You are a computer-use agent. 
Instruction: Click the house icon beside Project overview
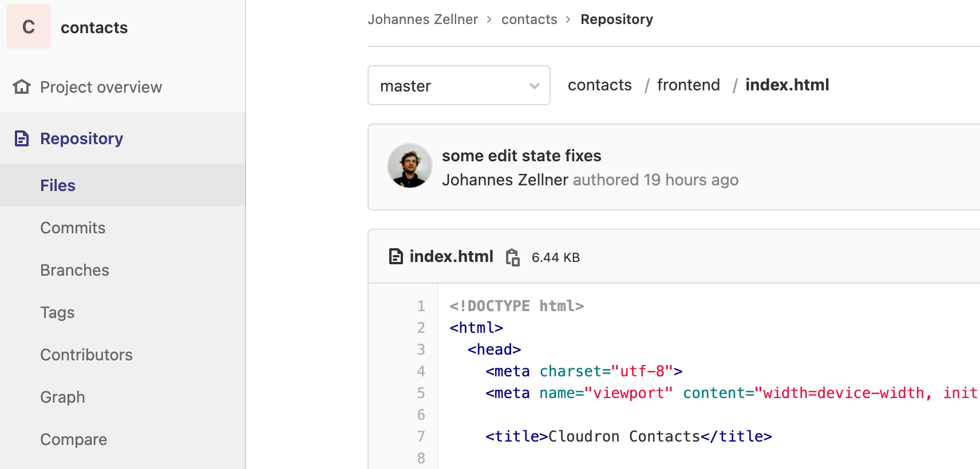(x=22, y=87)
